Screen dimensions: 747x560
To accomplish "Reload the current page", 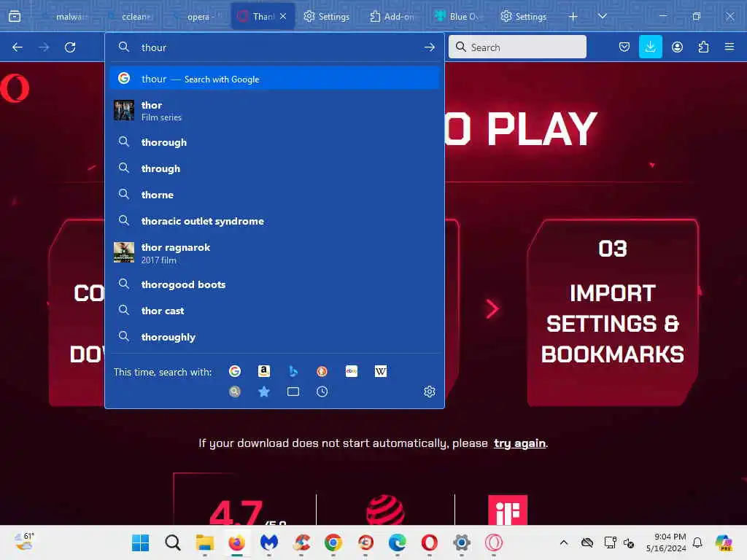I will coord(70,47).
